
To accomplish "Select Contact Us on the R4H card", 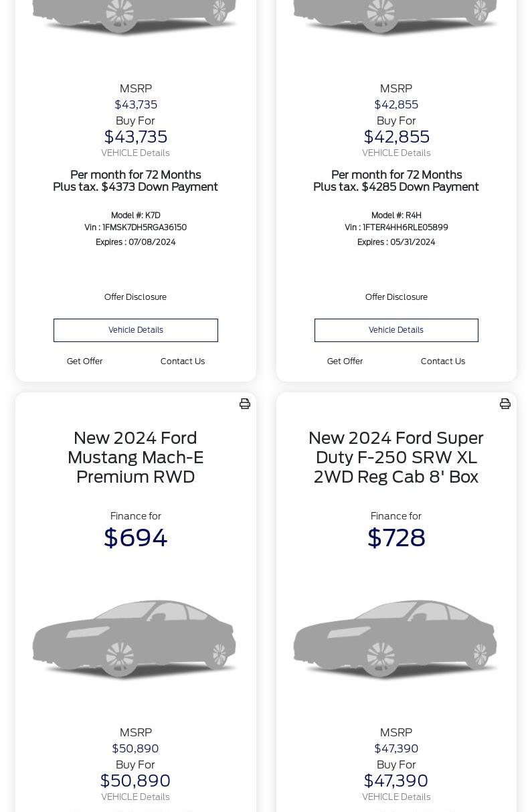I will tap(443, 361).
